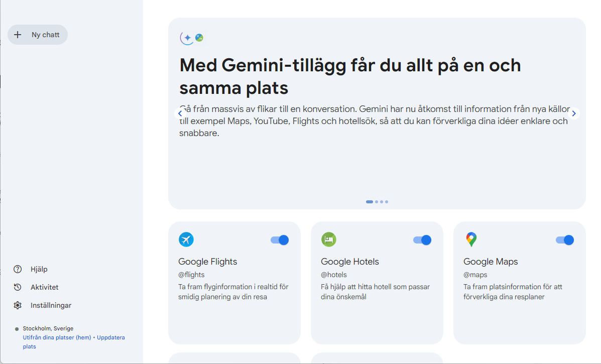The height and width of the screenshot is (364, 601).
Task: Turn off the Google Hotels toggle
Action: coord(422,240)
